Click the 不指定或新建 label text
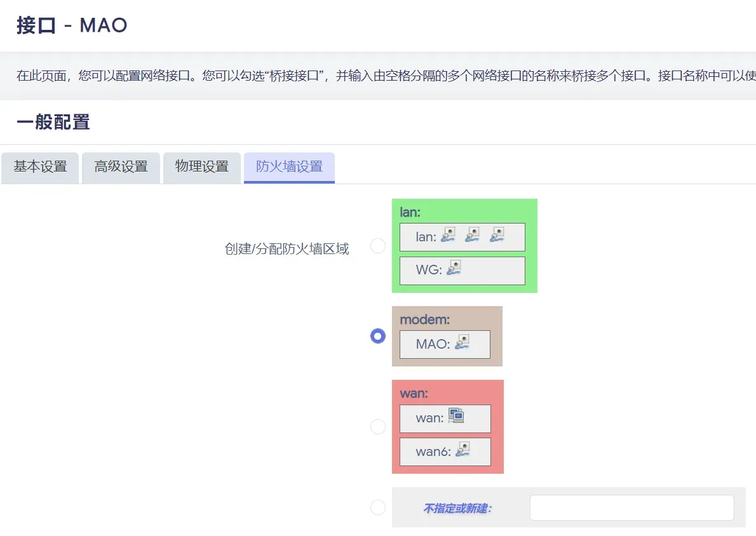 (457, 508)
